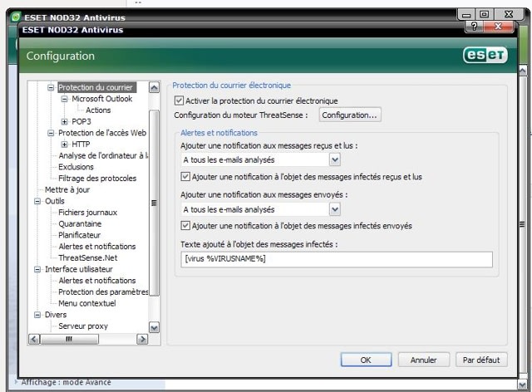Click the tree horizontal scroll right arrow
This screenshot has width=532, height=392.
142,339
